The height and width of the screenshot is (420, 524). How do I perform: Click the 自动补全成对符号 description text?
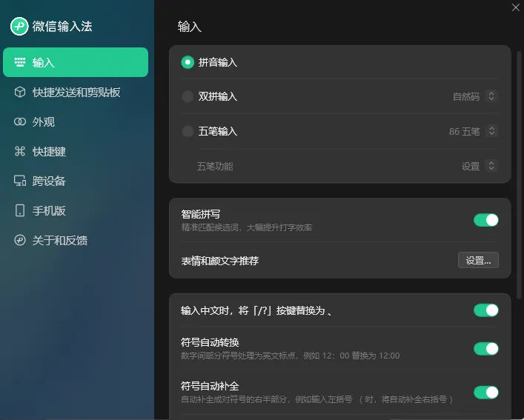tap(316, 399)
